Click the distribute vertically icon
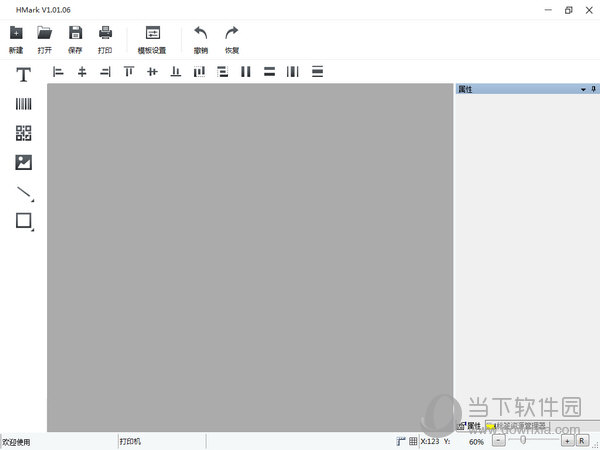 [222, 72]
